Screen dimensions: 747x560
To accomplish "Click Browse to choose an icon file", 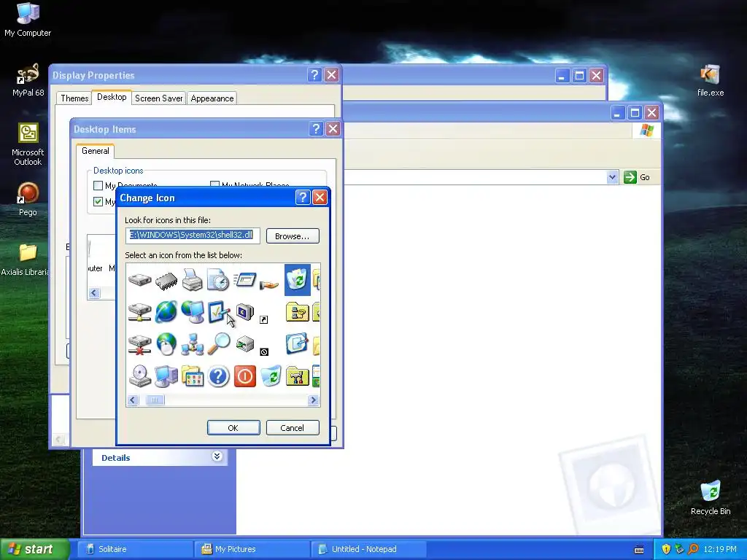I will click(x=293, y=236).
